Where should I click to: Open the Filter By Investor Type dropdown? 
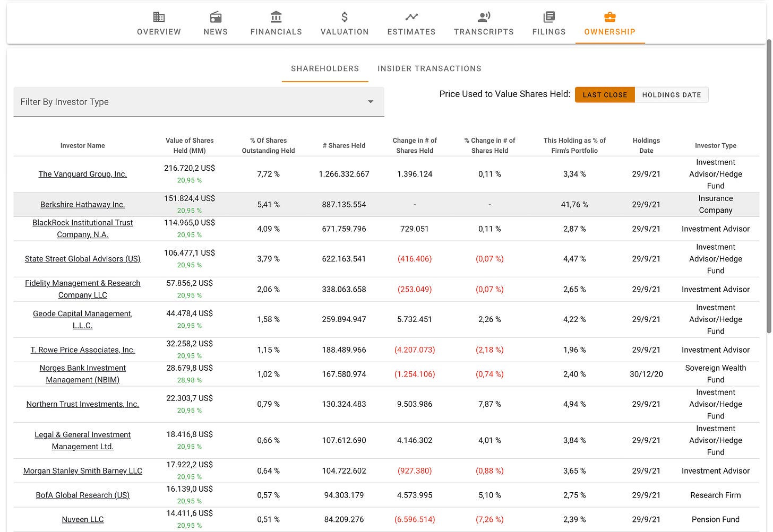199,102
